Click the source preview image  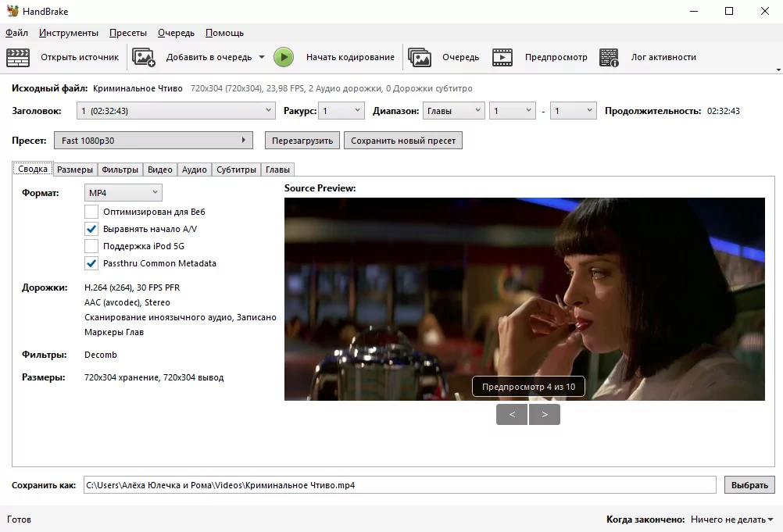tap(524, 299)
